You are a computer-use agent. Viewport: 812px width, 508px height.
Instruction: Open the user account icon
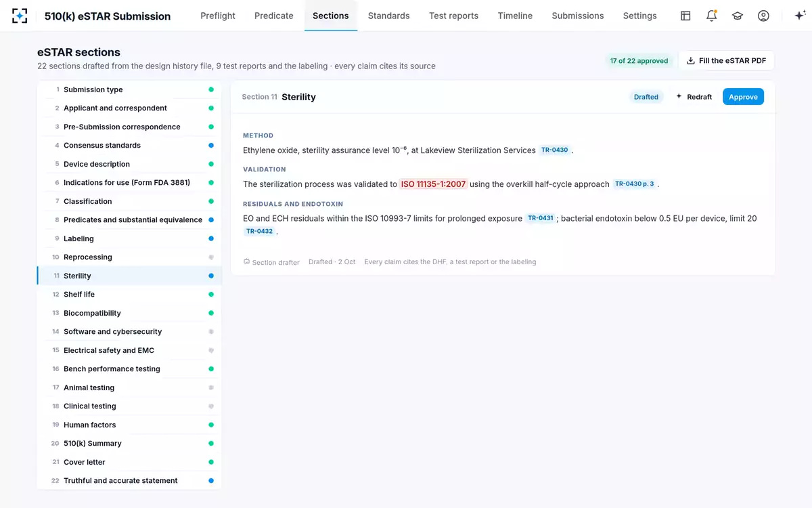(x=763, y=16)
